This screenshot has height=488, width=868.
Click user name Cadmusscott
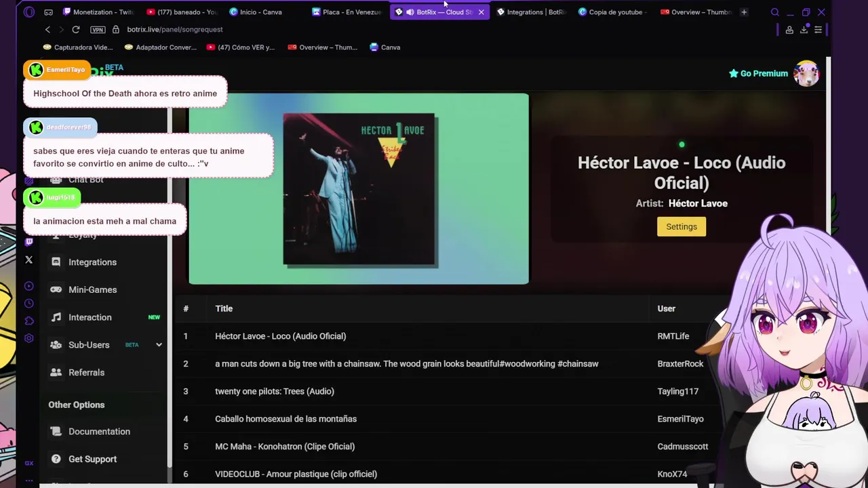click(682, 447)
